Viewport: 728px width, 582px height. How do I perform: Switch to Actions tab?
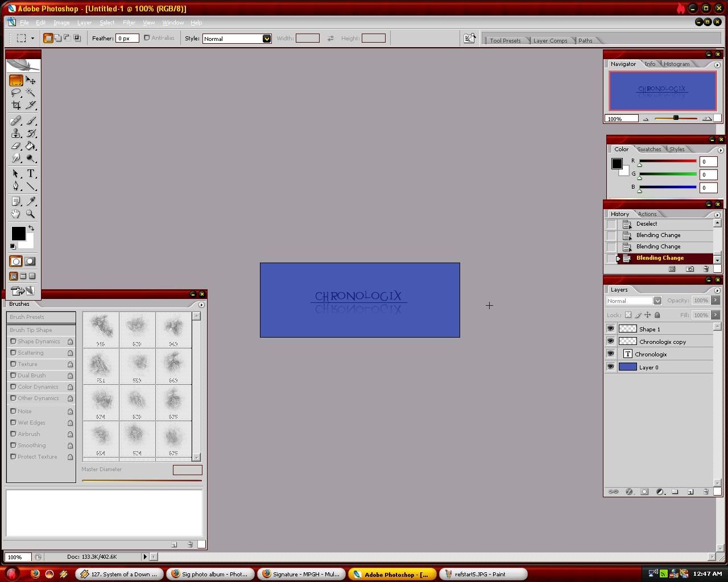pyautogui.click(x=647, y=214)
